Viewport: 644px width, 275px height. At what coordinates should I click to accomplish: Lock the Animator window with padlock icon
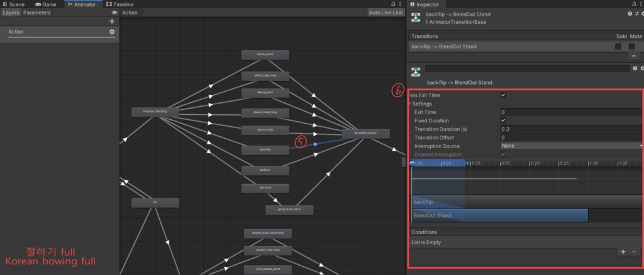393,4
